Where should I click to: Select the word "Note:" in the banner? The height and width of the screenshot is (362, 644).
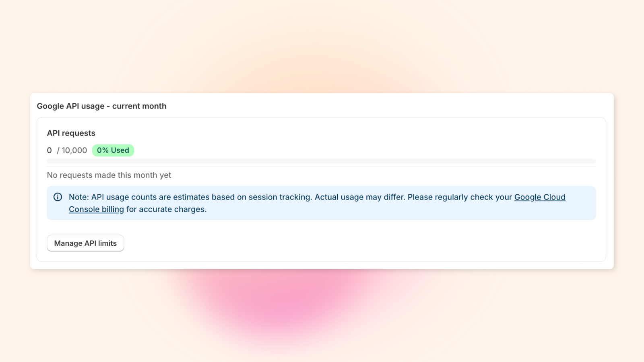78,197
